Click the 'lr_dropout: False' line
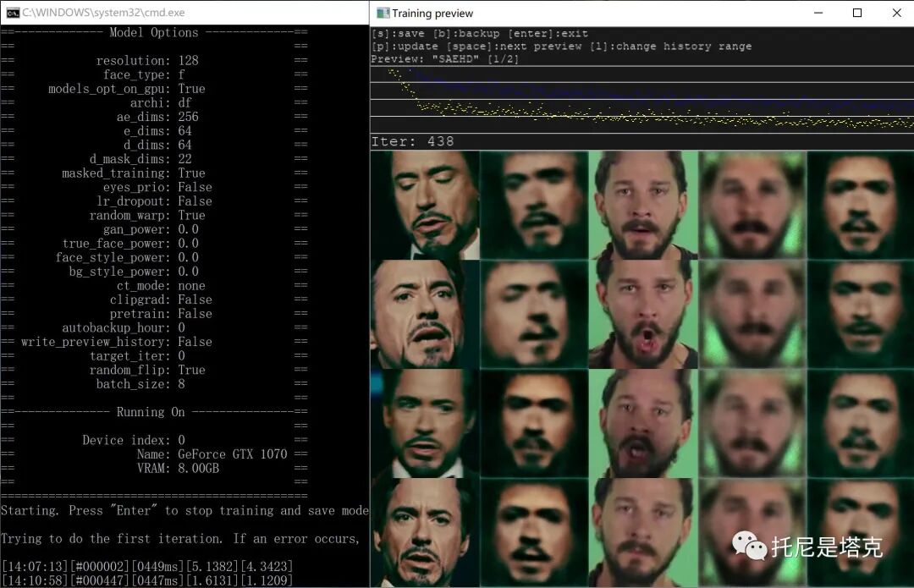 (155, 201)
